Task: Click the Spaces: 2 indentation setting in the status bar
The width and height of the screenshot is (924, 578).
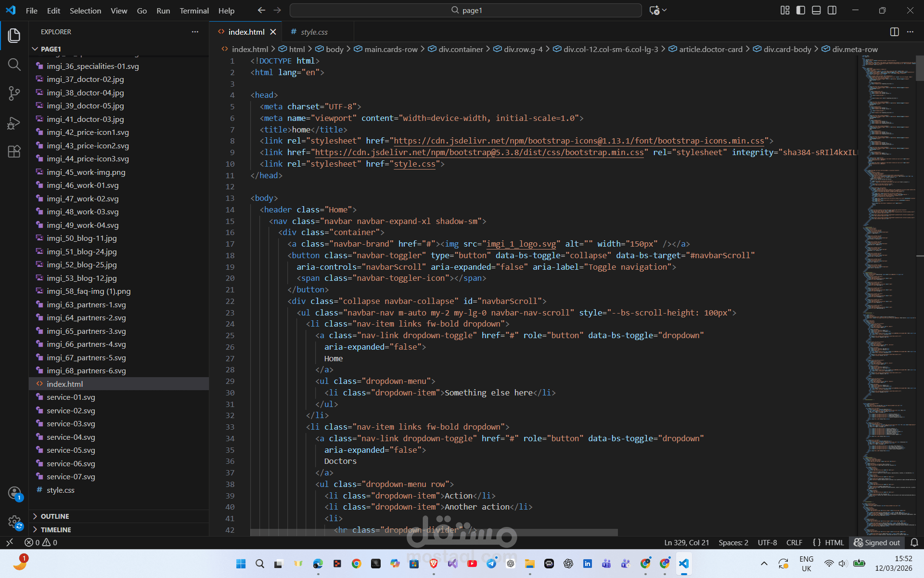Action: pos(733,542)
